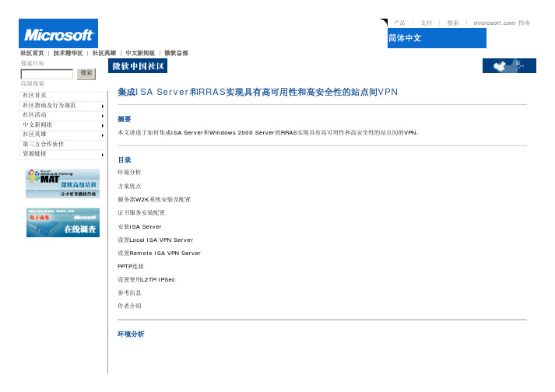Jump to 参考信息 section
Screen dimensions: 555x392
pos(129,292)
